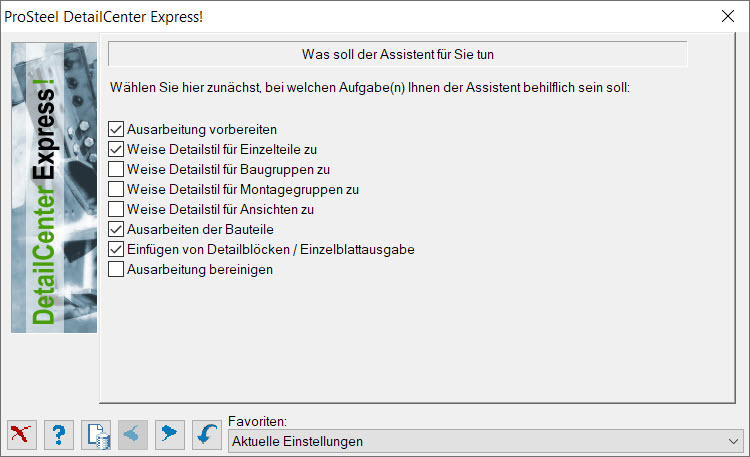
Task: Go back with the greyed left arrow
Action: (x=133, y=435)
